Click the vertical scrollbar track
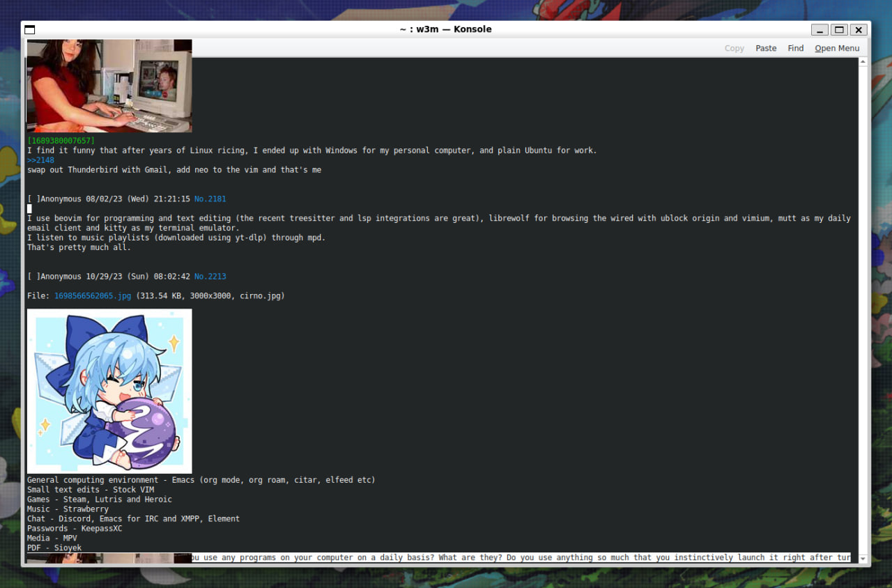This screenshot has width=892, height=588. tap(863, 314)
